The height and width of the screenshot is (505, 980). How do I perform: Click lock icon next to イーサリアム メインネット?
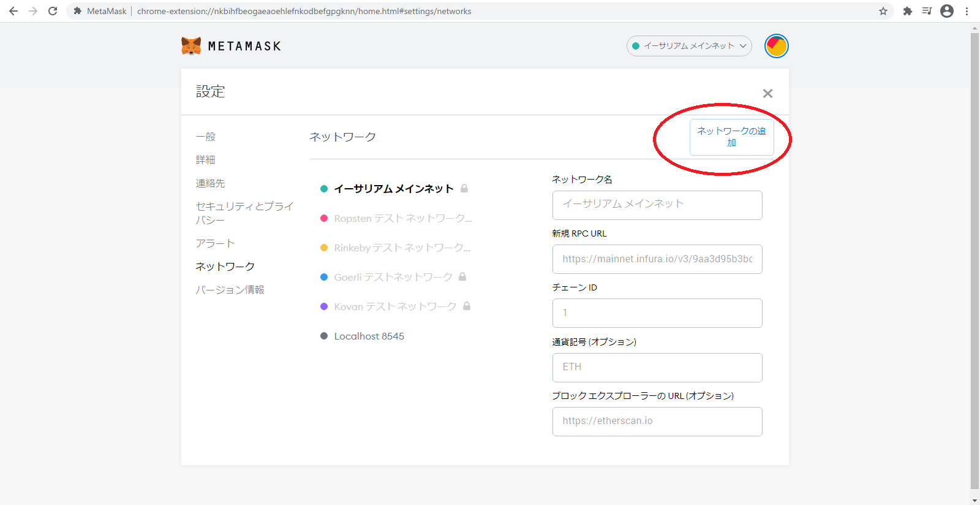pyautogui.click(x=464, y=188)
